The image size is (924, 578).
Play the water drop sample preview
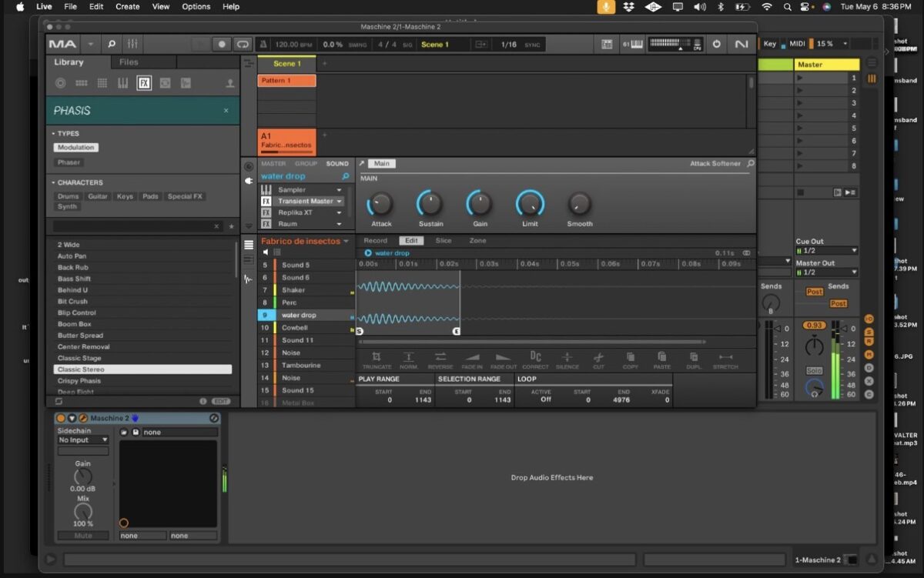coord(368,252)
